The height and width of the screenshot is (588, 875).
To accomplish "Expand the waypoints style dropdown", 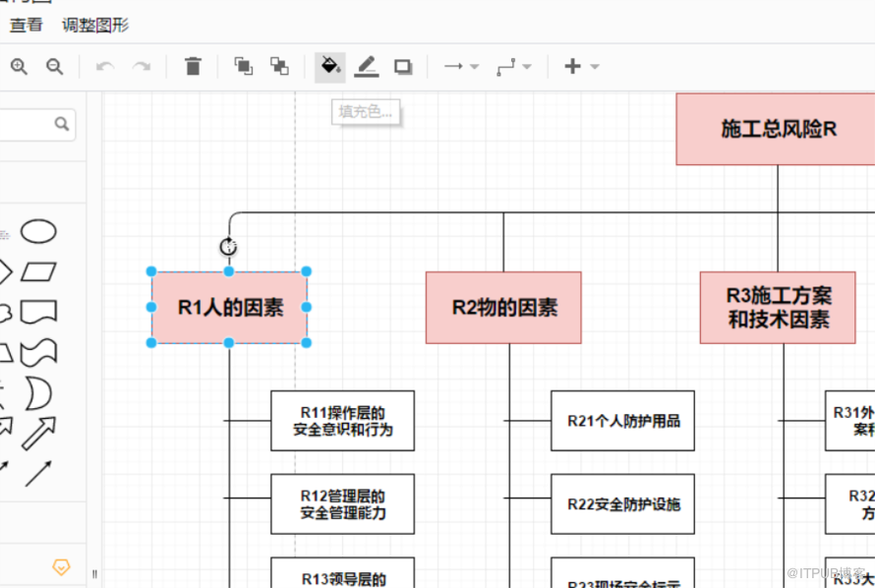I will click(x=513, y=67).
